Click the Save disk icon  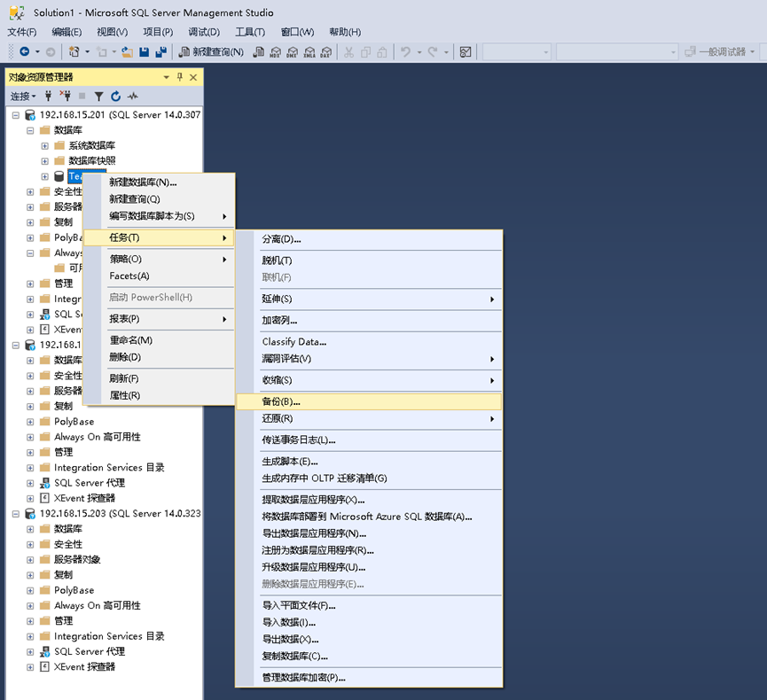144,51
